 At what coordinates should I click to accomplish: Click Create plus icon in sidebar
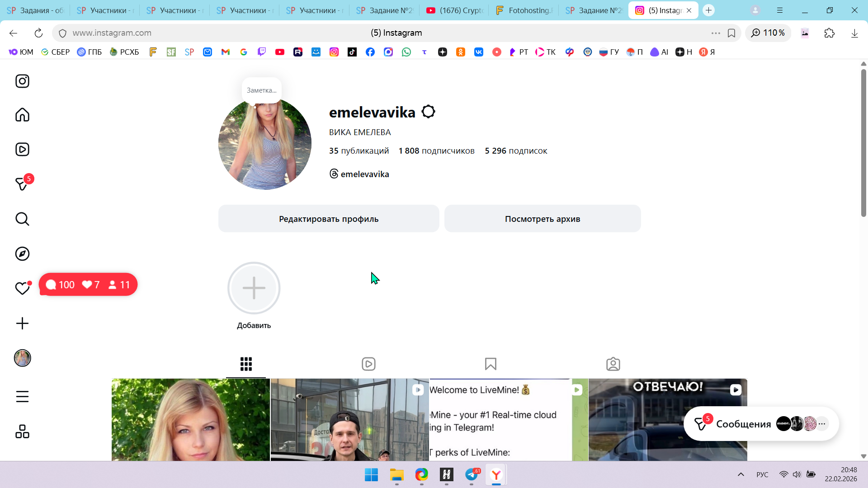click(x=22, y=324)
